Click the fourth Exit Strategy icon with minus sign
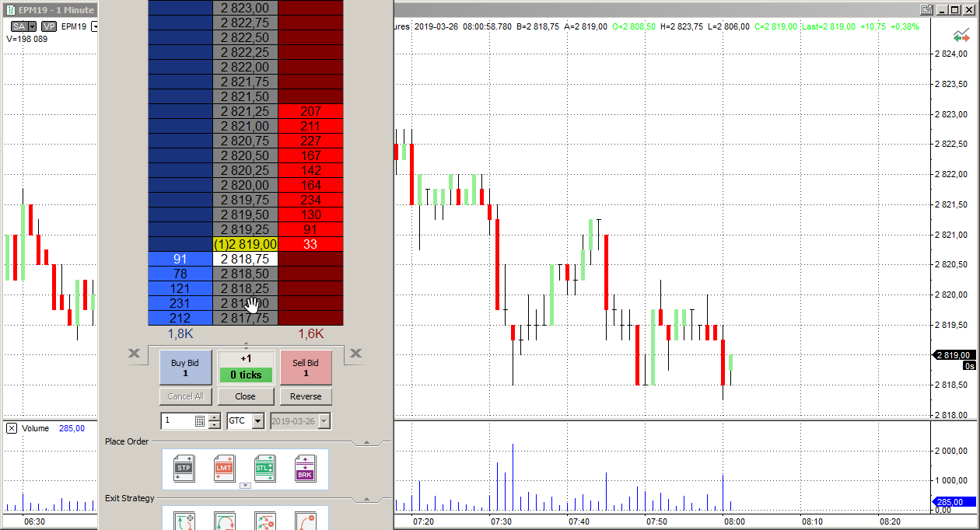Screen dimensions: 980x530 (x=305, y=521)
